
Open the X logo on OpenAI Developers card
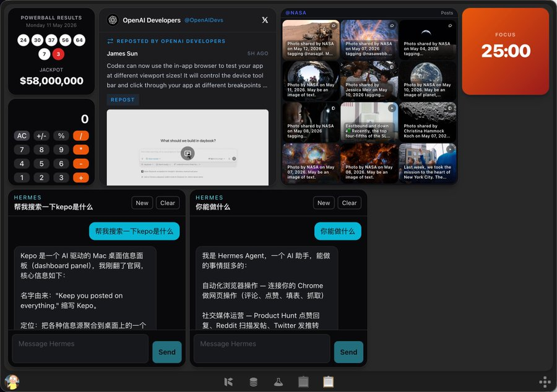(265, 20)
